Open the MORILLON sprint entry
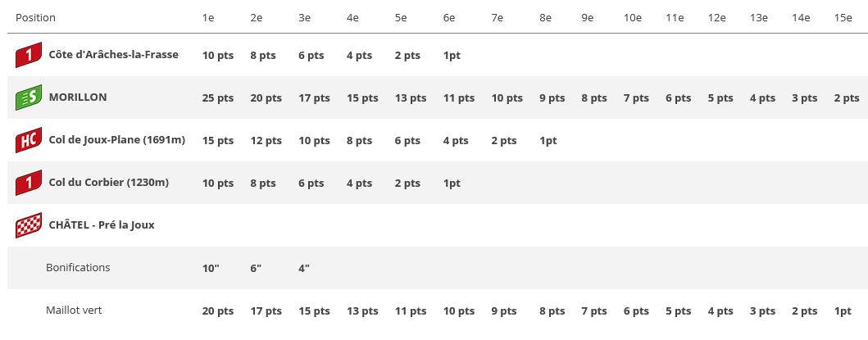Screen dimensions: 868x340 click(x=78, y=97)
